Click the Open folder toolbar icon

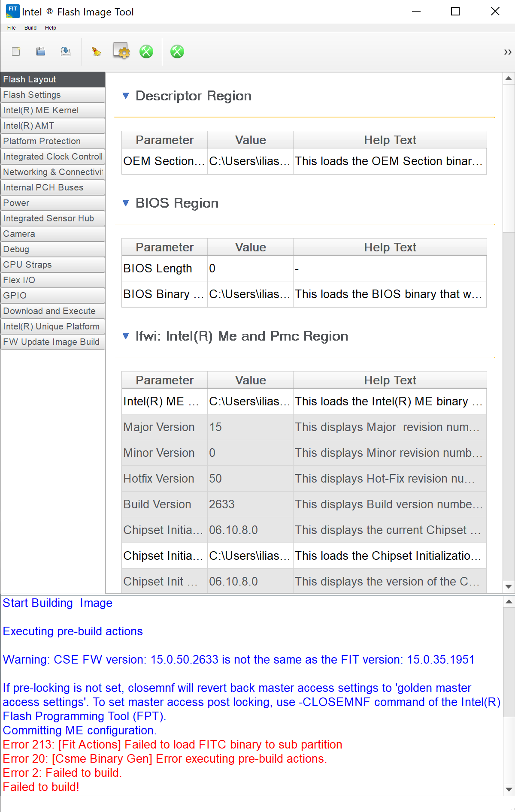[41, 51]
